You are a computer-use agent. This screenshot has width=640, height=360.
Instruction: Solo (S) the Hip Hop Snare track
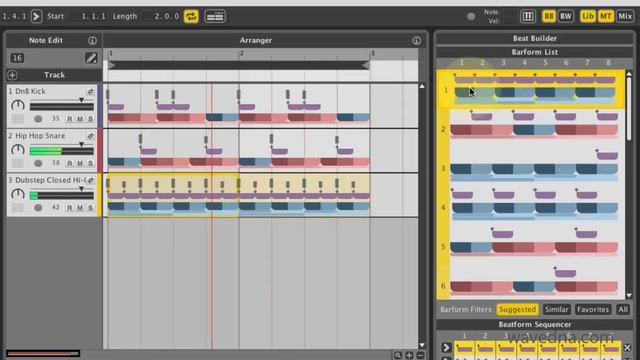tap(90, 163)
